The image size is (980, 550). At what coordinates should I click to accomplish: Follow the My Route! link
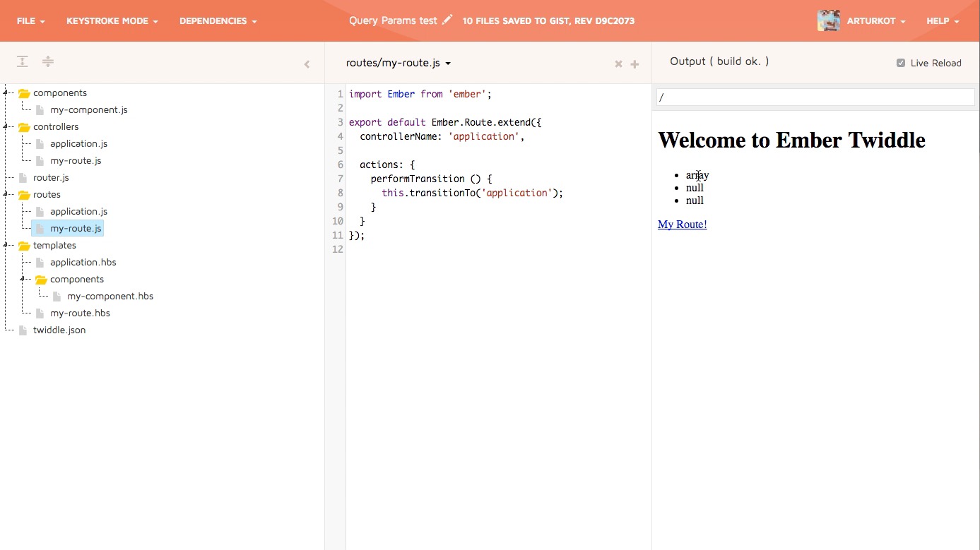tap(682, 225)
